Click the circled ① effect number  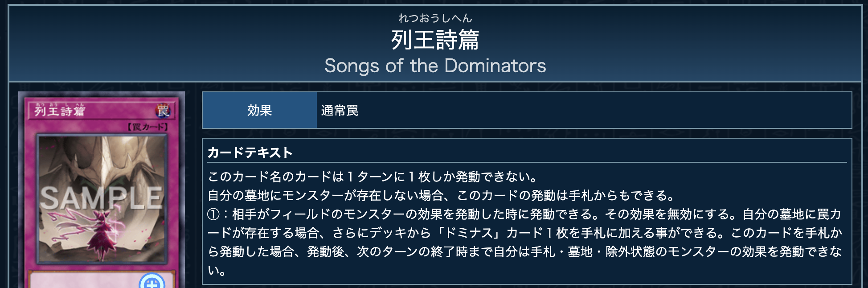[213, 214]
